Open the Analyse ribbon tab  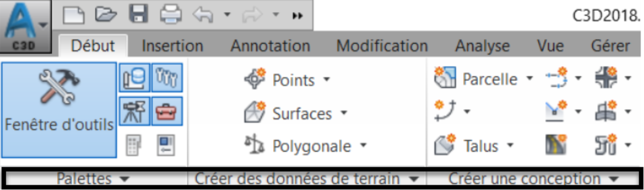coord(482,46)
